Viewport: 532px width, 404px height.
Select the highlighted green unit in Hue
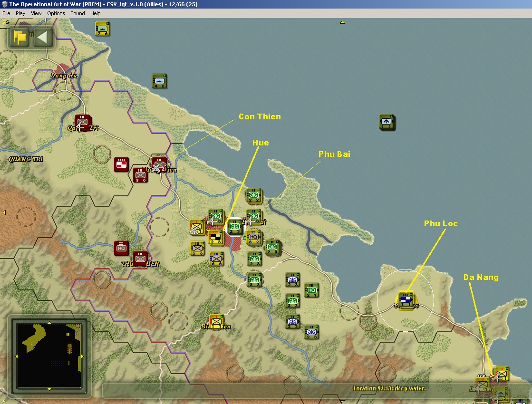(x=235, y=227)
